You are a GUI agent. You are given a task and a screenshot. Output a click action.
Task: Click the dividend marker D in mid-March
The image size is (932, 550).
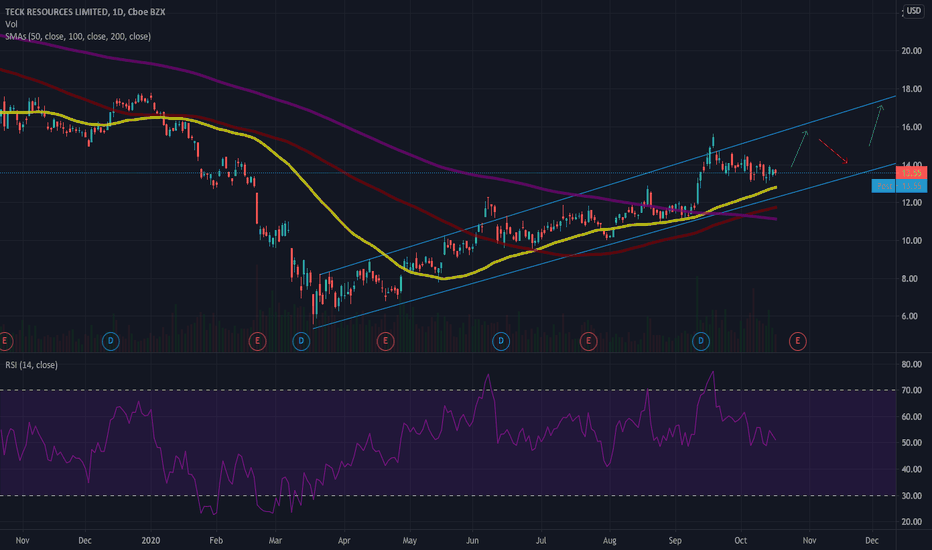point(301,341)
